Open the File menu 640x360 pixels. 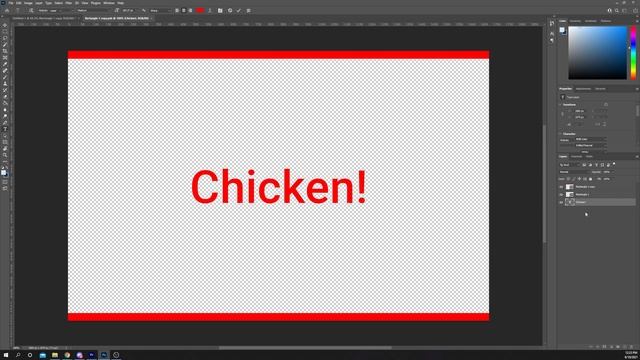tap(11, 3)
